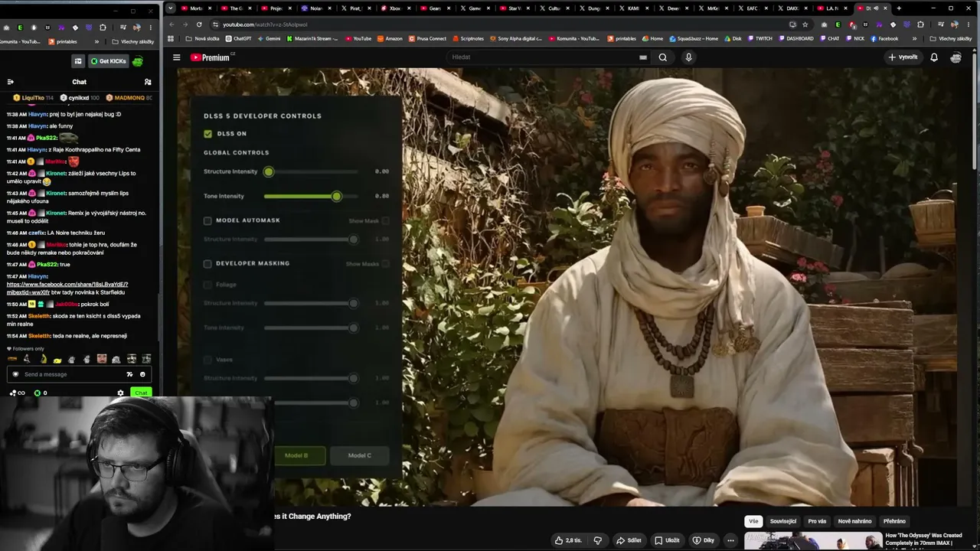
Task: Run the YouTube search magnifier button
Action: (663, 57)
